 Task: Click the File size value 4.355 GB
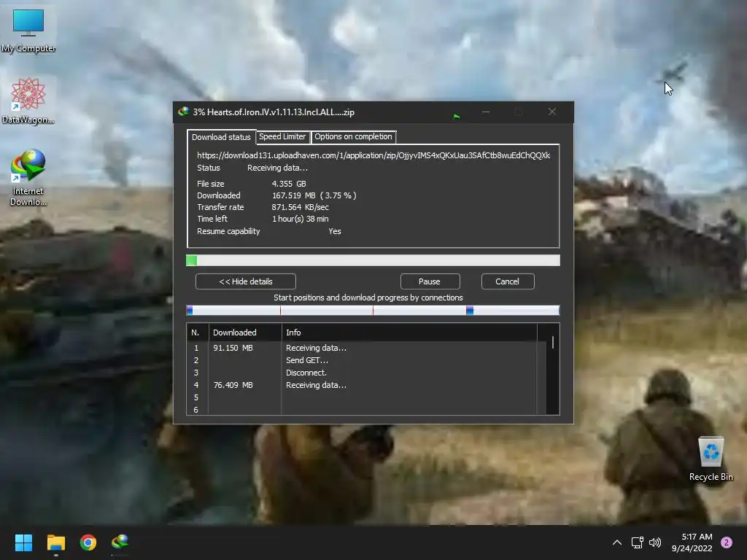(289, 184)
